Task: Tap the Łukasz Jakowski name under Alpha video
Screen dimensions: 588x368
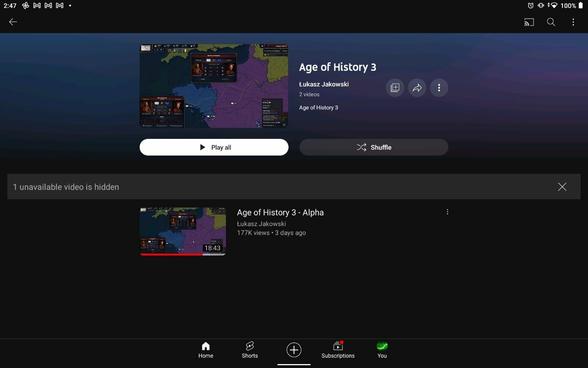Action: coord(261,224)
